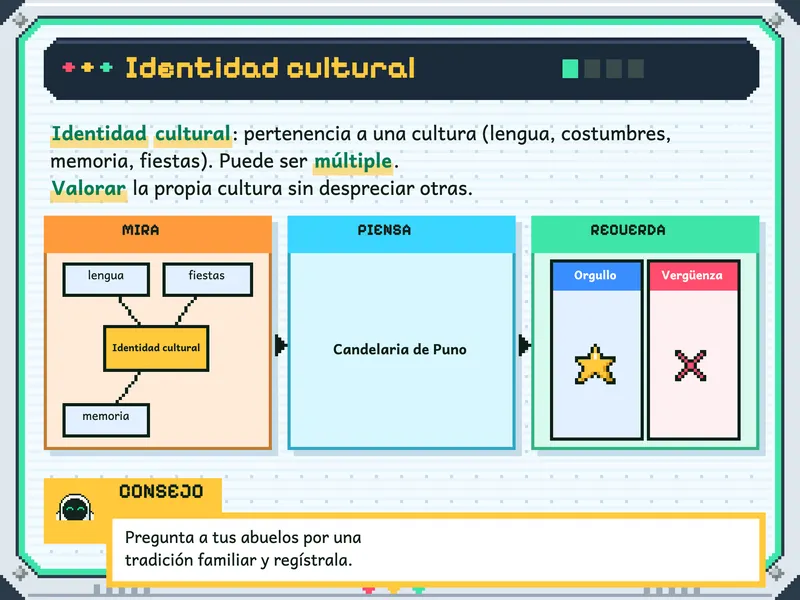The image size is (800, 600).
Task: Select the Vergüenza column header
Action: click(x=693, y=276)
